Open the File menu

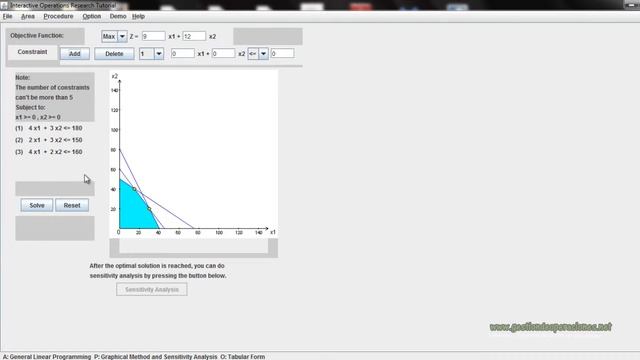point(7,16)
